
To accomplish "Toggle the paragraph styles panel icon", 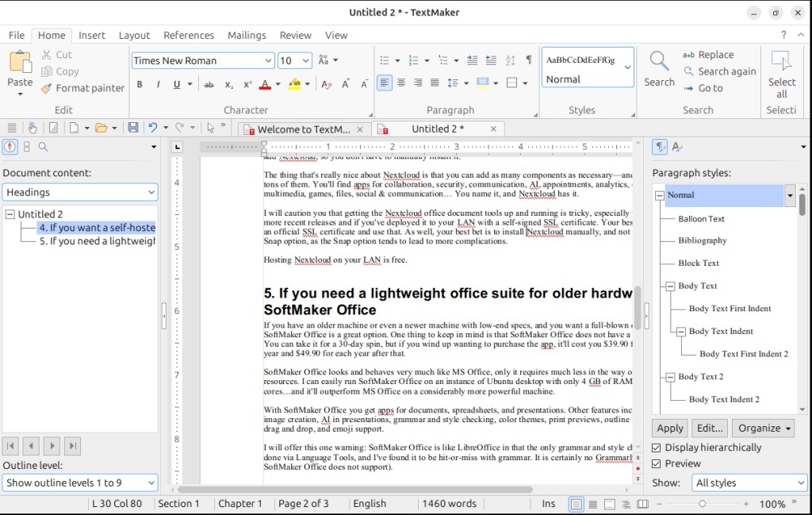I will tap(660, 147).
